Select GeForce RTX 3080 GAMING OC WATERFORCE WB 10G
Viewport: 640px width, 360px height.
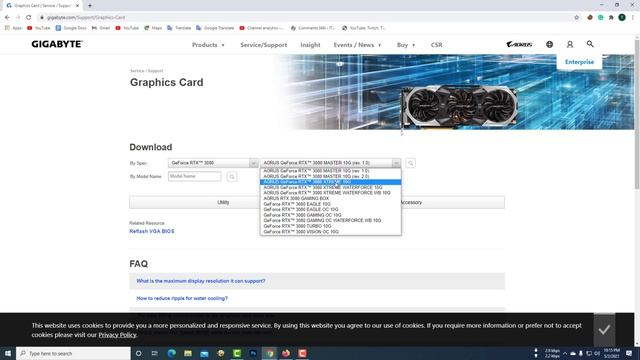pos(331,220)
